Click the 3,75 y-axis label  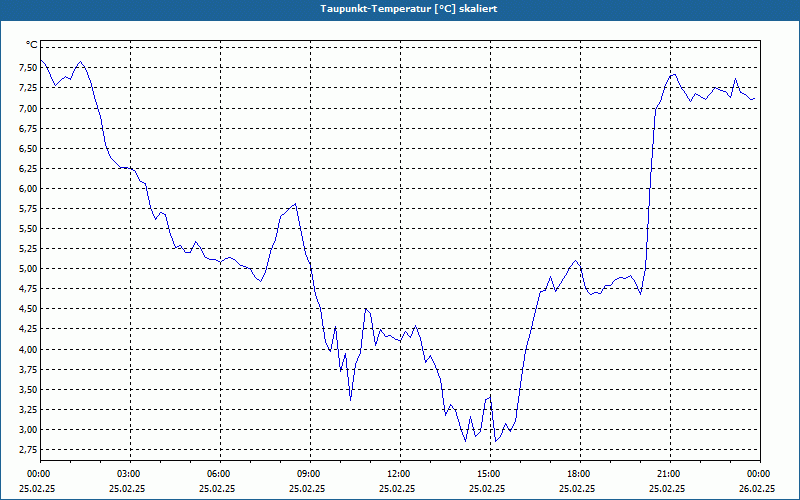tap(27, 369)
